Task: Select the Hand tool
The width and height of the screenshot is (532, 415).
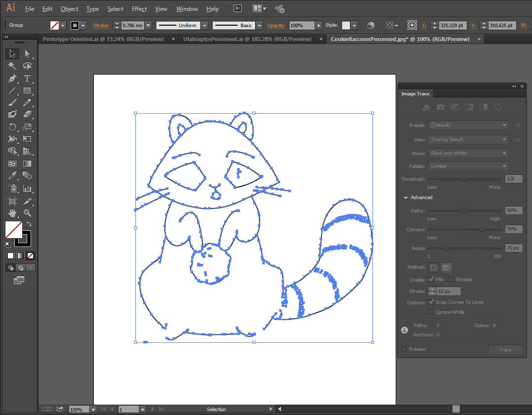Action: [12, 213]
